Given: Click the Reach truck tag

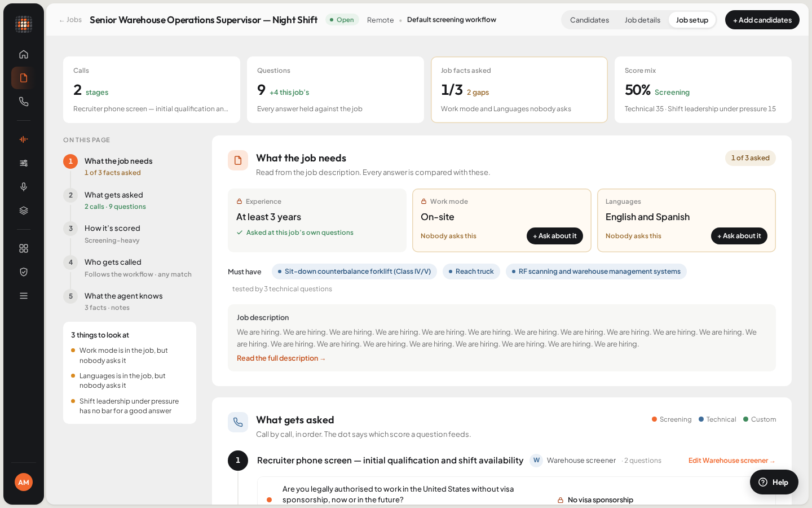Looking at the screenshot, I should point(471,271).
